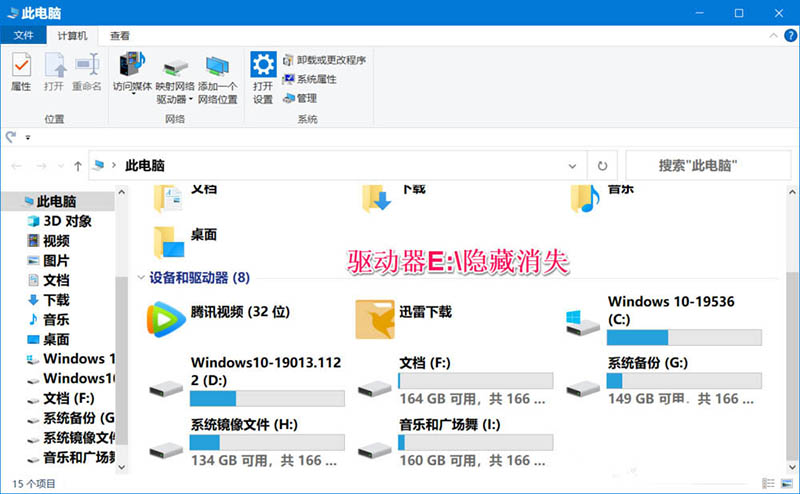
Task: Click Manage in the System group
Action: click(301, 98)
